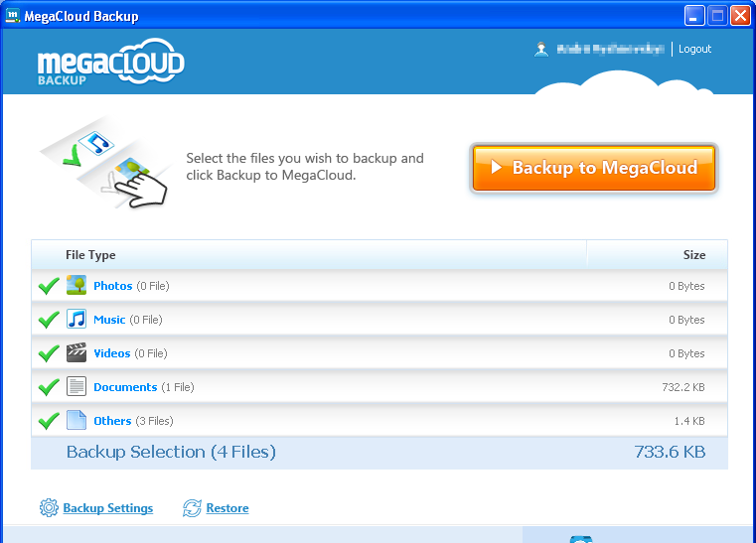The width and height of the screenshot is (756, 543).
Task: Click the File Type column header
Action: point(90,255)
